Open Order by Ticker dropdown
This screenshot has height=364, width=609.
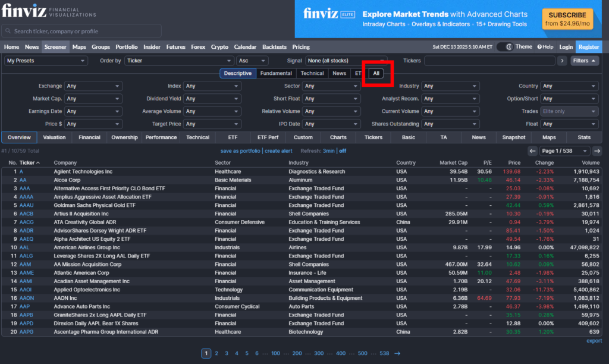pyautogui.click(x=178, y=61)
